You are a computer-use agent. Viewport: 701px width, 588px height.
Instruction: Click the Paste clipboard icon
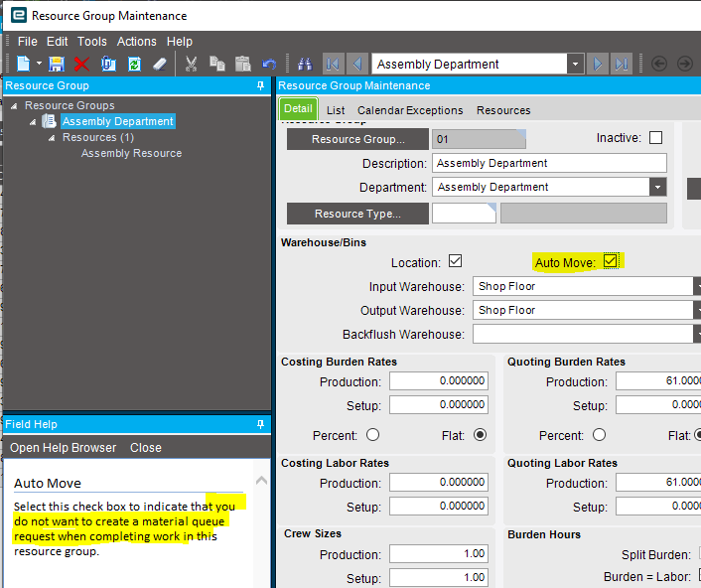[243, 64]
